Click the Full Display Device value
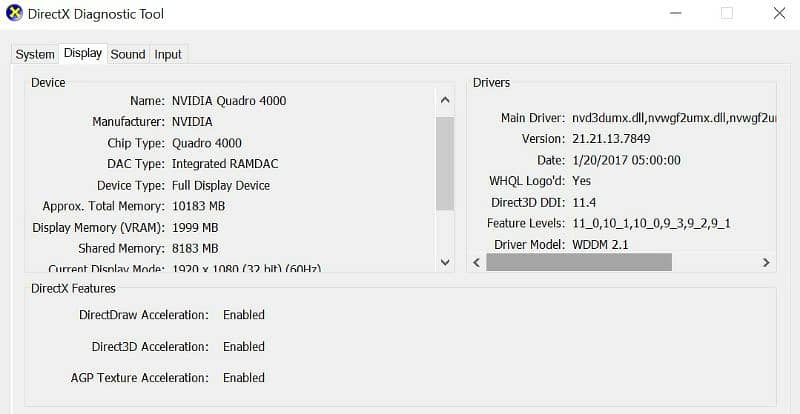This screenshot has height=414, width=800. click(x=221, y=185)
